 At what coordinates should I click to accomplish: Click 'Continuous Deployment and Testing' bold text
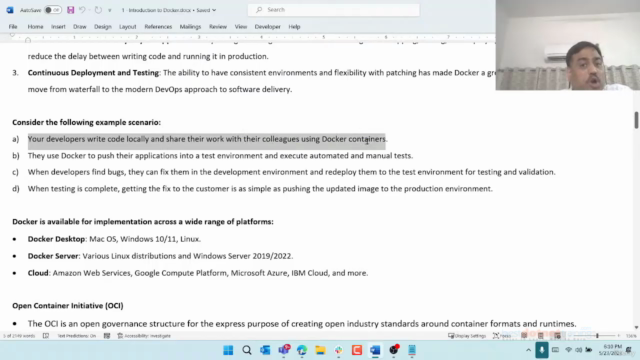[93, 73]
